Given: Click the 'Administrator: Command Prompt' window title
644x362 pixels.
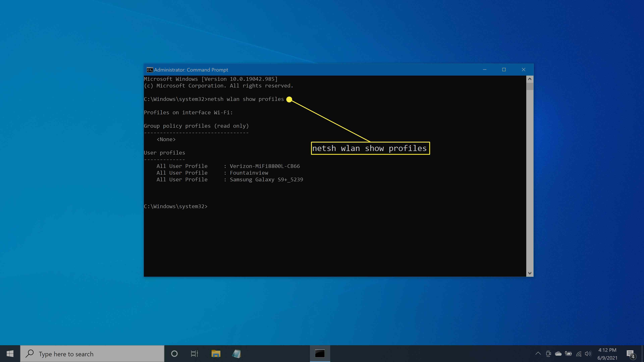Looking at the screenshot, I should click(x=191, y=70).
